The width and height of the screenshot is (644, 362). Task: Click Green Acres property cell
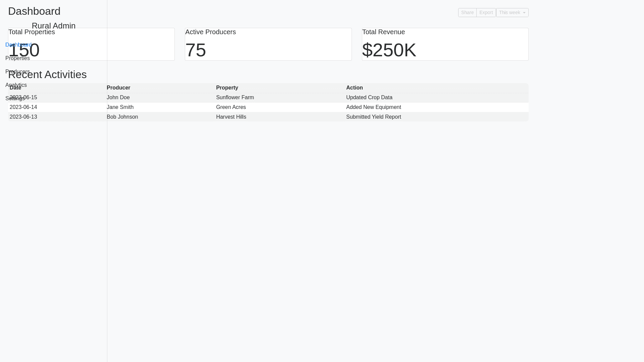click(231, 107)
